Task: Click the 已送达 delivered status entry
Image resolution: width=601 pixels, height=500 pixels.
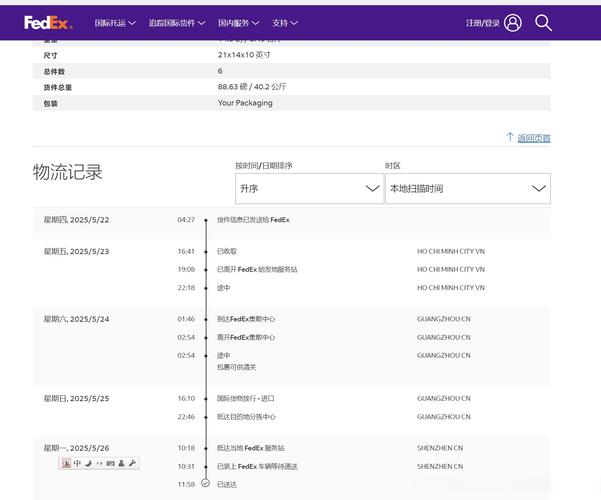Action: (x=227, y=484)
